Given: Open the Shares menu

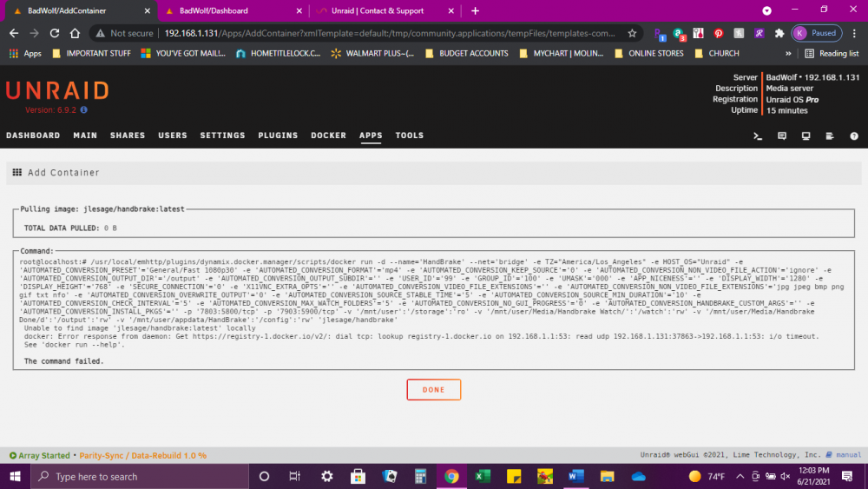Looking at the screenshot, I should pyautogui.click(x=128, y=135).
